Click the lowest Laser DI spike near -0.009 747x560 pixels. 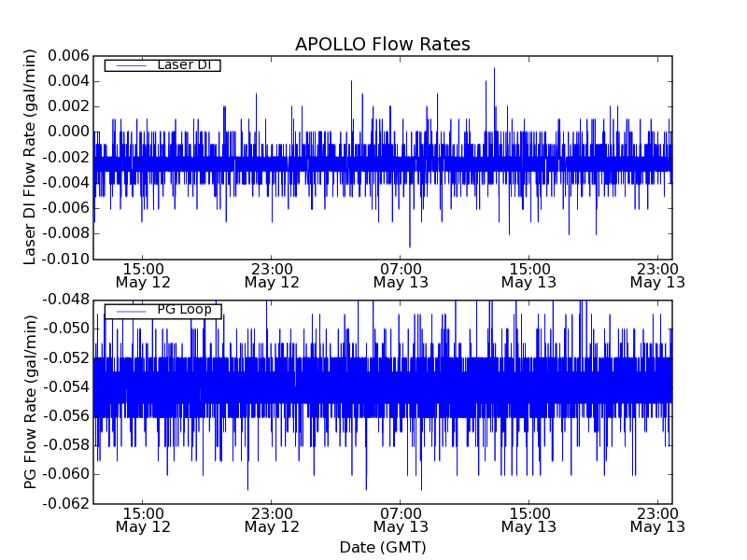[409, 245]
